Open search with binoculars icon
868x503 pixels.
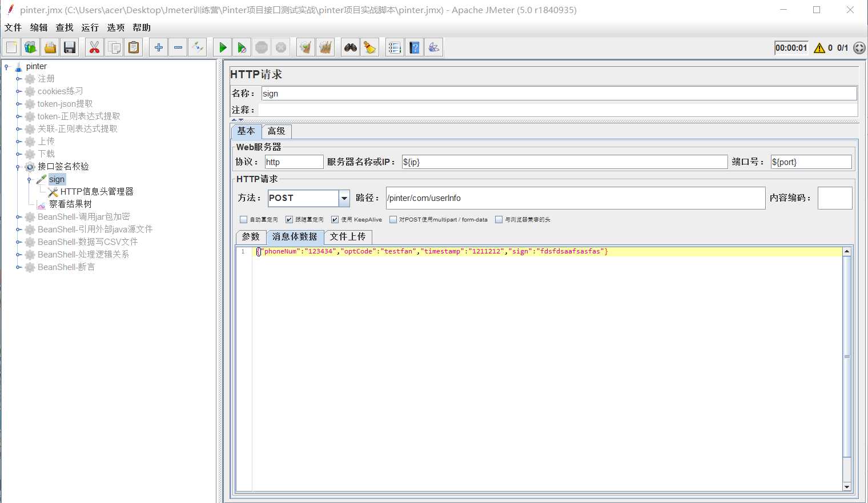coord(351,47)
